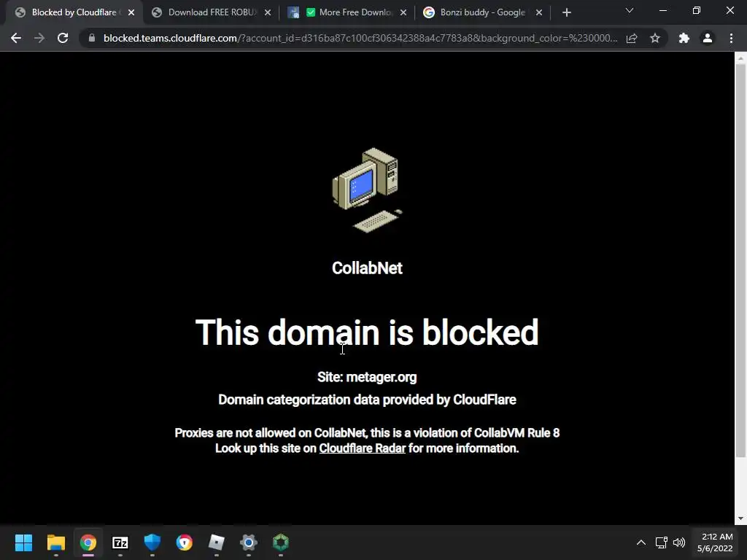Bookmark this page with star icon
The width and height of the screenshot is (747, 560).
(655, 38)
